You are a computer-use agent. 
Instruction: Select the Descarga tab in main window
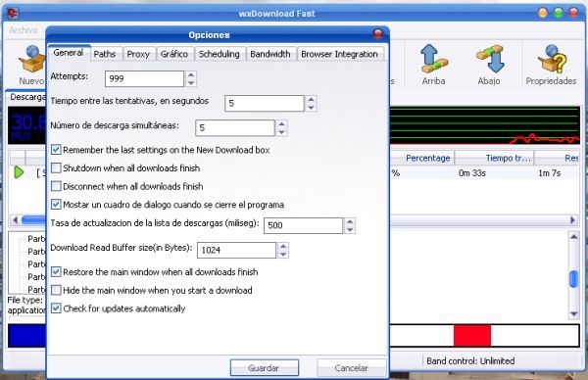27,97
